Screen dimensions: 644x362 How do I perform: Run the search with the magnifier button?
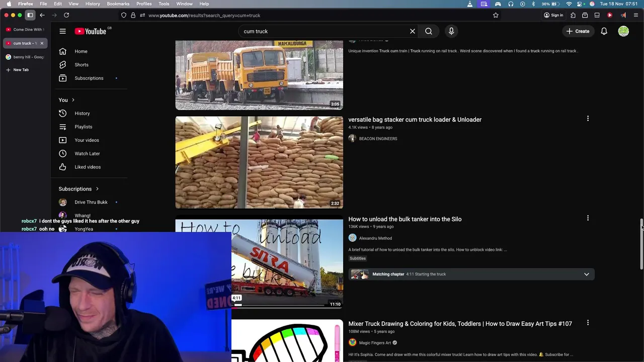pos(429,31)
